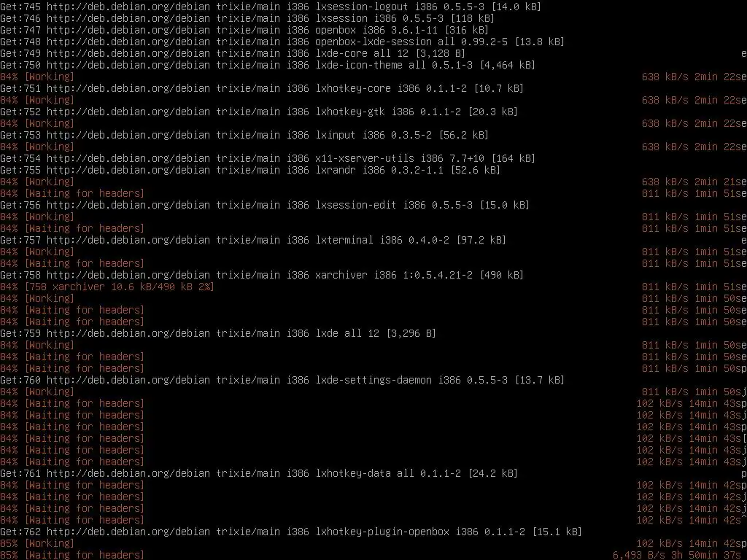Click the '6,493 B/s 3h 50min 37s' speed text
Image resolution: width=747 pixels, height=560 pixels.
click(x=676, y=555)
